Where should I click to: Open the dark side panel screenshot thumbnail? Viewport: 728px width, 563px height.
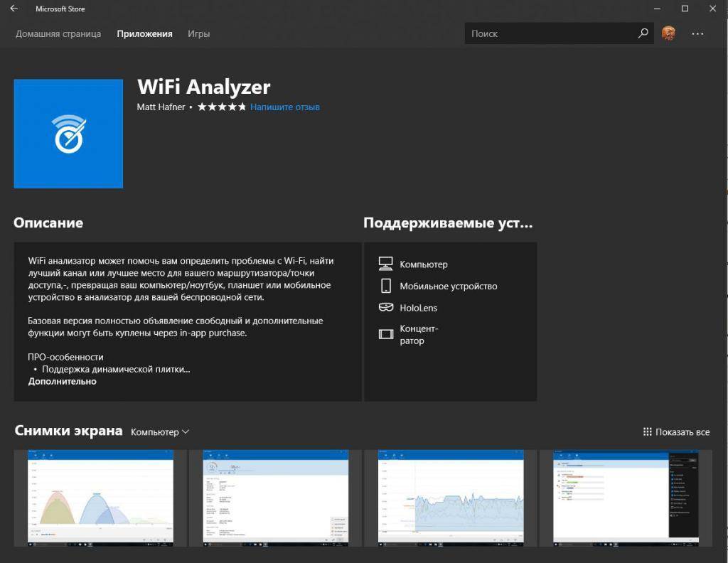click(x=626, y=498)
